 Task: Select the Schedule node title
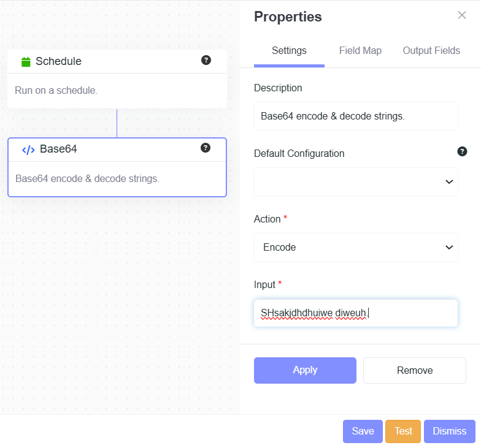(x=58, y=61)
